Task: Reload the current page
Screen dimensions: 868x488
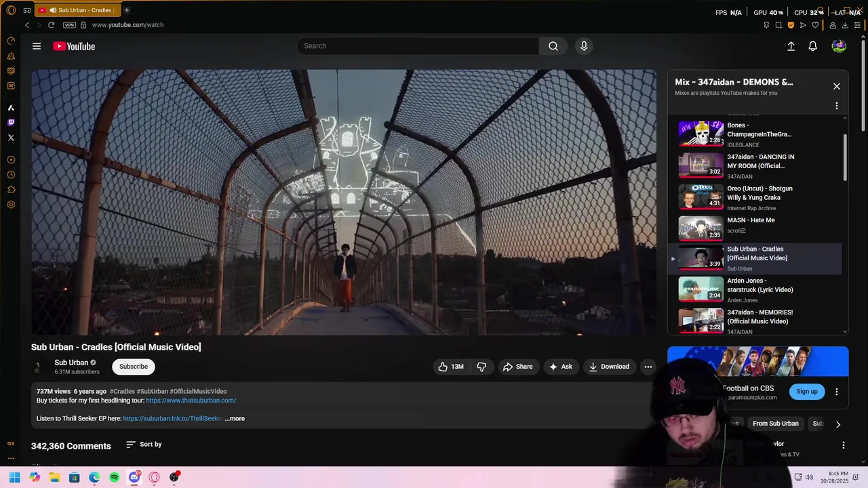Action: click(x=51, y=25)
